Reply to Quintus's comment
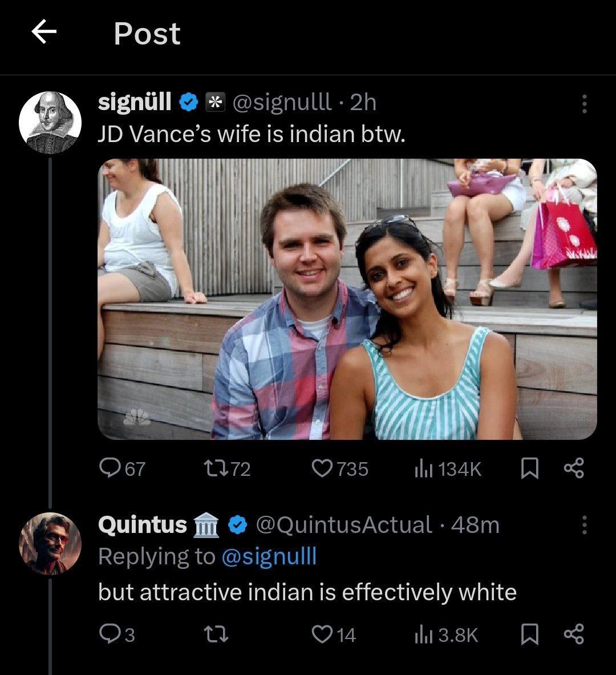 tap(109, 634)
